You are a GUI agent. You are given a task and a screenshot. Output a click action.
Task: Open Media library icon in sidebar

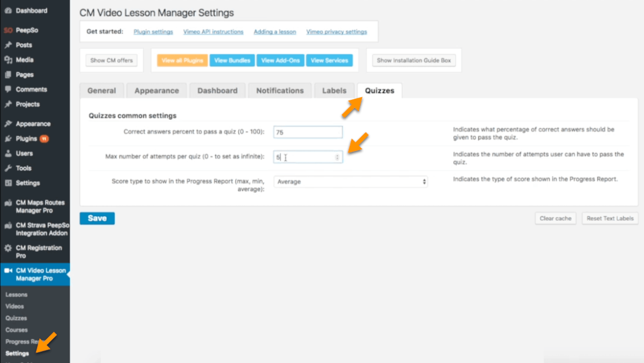click(8, 60)
